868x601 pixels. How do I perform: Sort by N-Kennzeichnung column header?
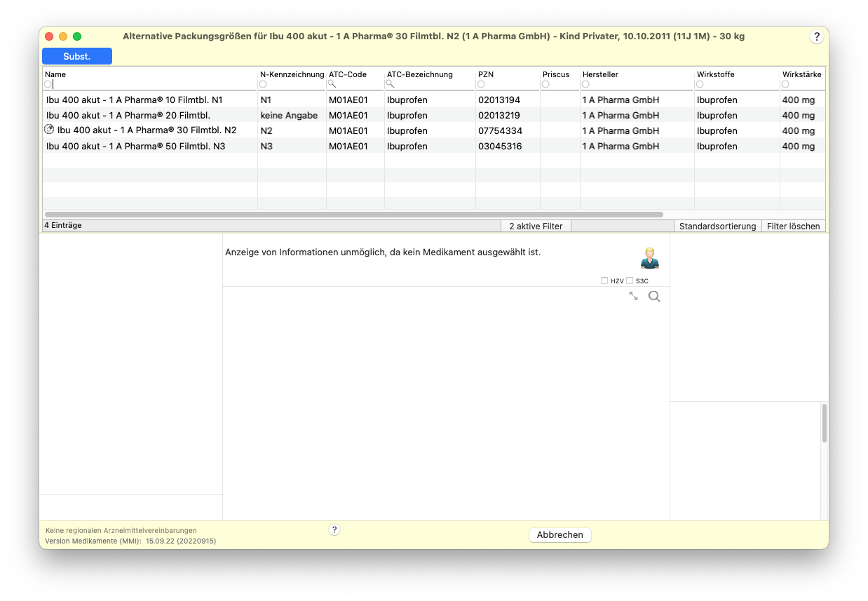[x=292, y=74]
